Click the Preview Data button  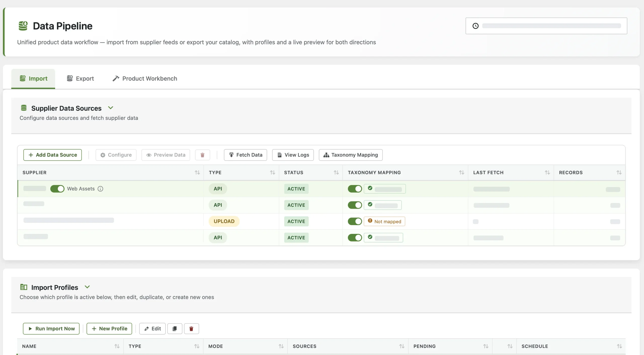(166, 155)
